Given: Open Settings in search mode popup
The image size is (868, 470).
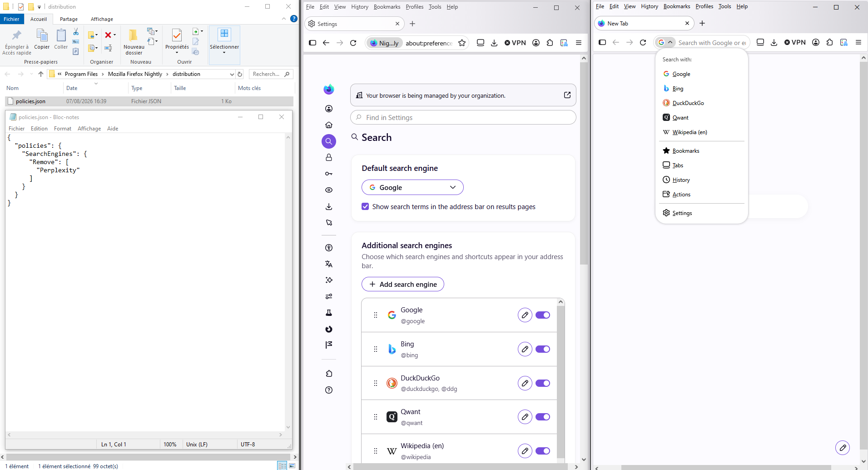Looking at the screenshot, I should pos(702,213).
